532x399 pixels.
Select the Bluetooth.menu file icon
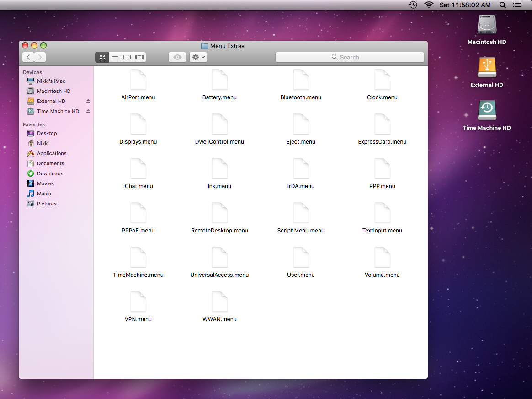click(x=301, y=80)
